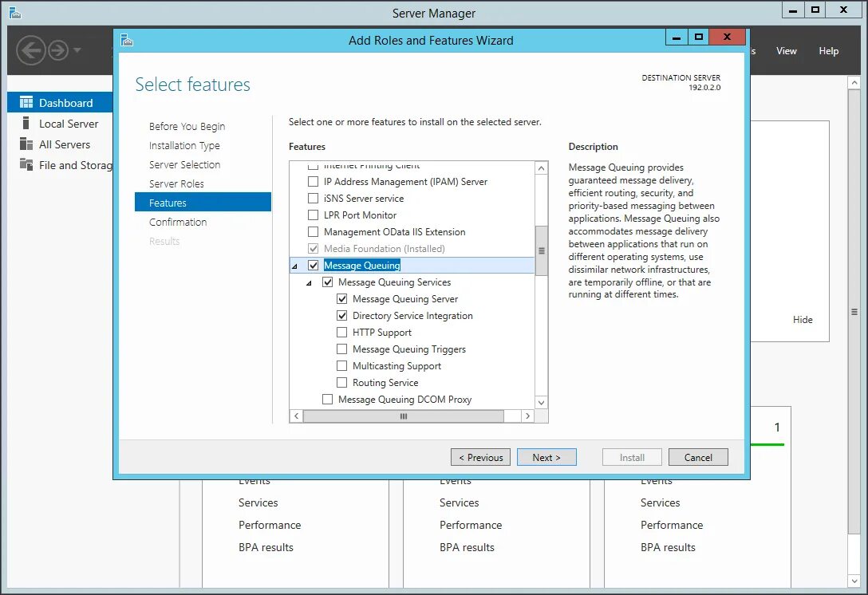Check Management OData IIS Extension
868x595 pixels.
pos(314,231)
